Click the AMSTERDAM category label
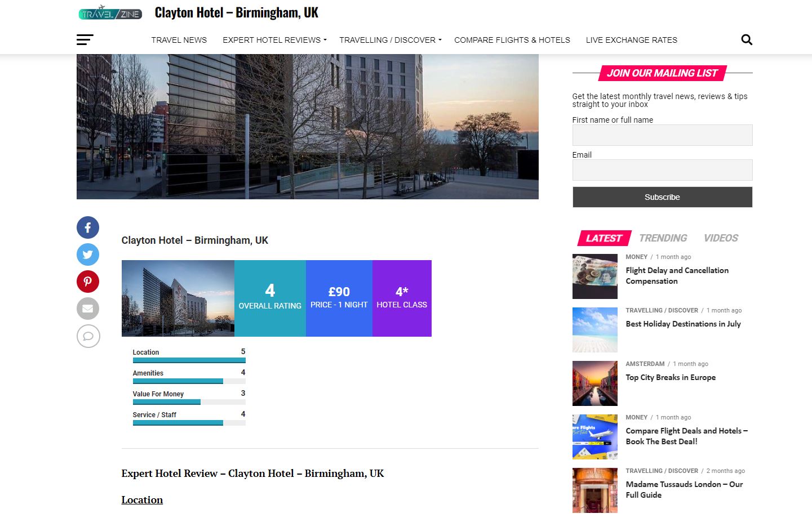Screen dimensions: 812x518 (645, 364)
